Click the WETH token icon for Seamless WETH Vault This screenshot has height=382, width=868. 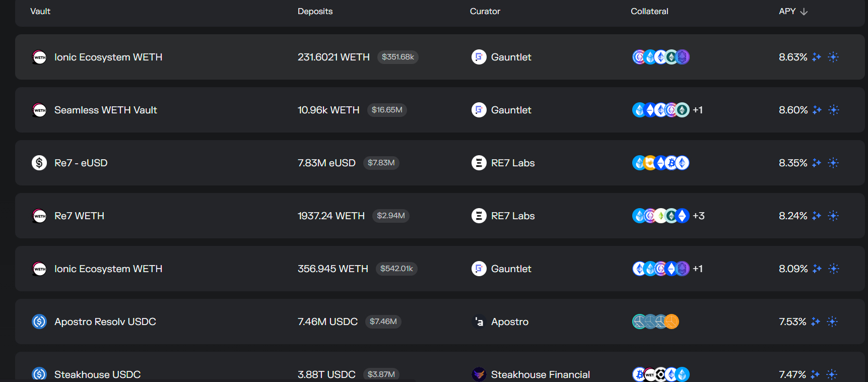(x=39, y=110)
